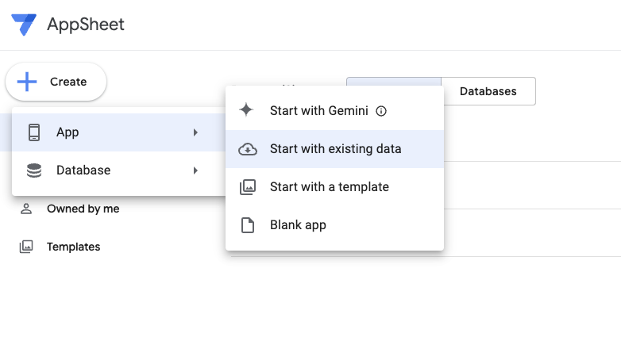Click the blank page icon

(248, 225)
